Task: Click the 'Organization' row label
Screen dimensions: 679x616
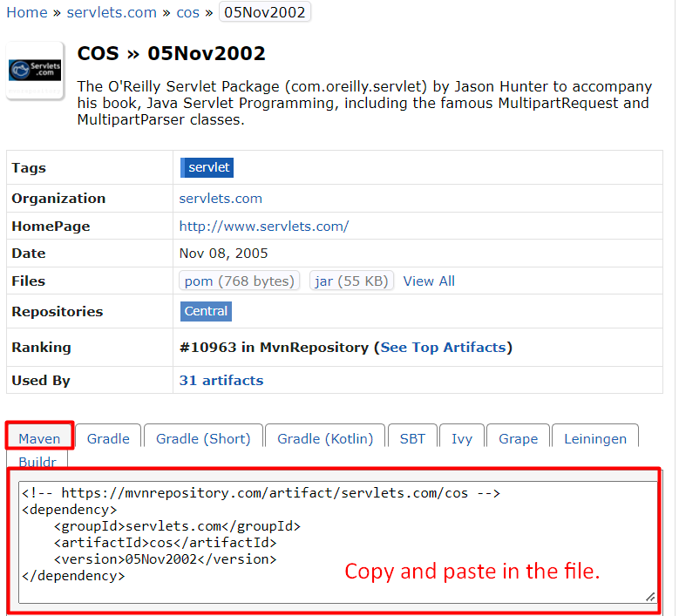Action: [x=58, y=199]
